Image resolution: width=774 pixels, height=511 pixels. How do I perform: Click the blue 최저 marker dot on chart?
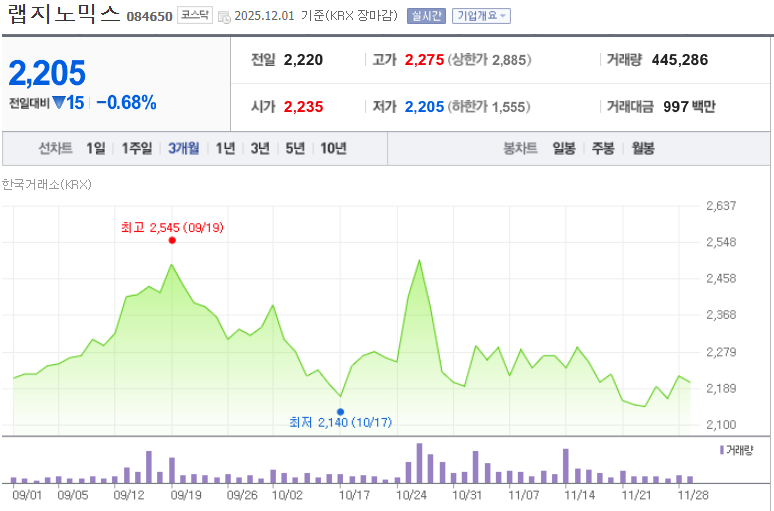[x=340, y=412]
